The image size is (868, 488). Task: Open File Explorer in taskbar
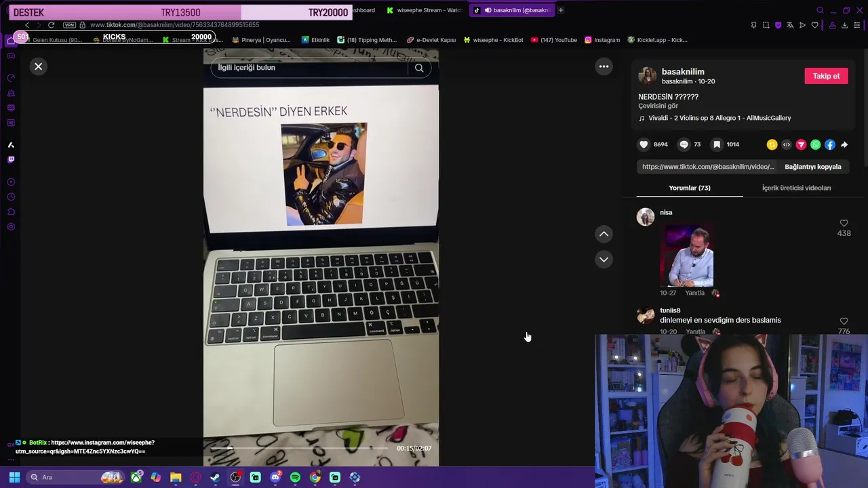[x=176, y=477]
